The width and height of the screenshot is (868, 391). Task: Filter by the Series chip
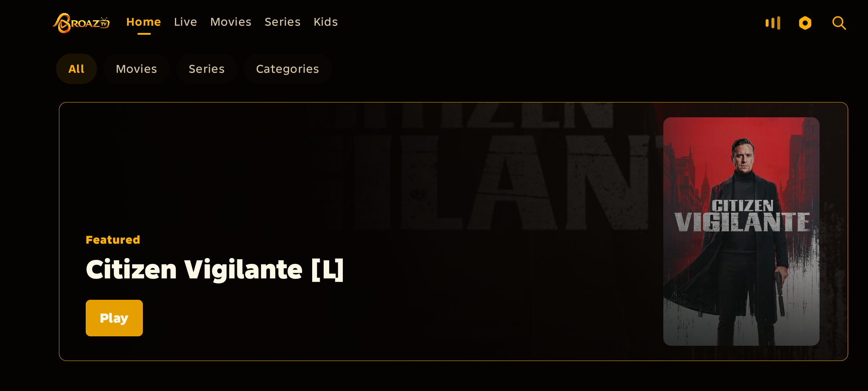pos(207,69)
